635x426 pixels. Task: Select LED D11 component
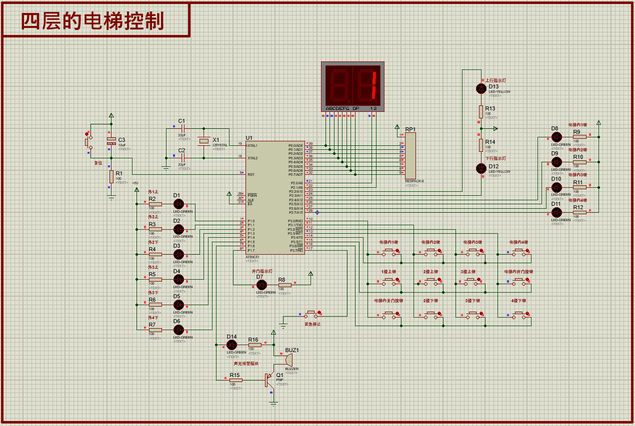coord(556,212)
